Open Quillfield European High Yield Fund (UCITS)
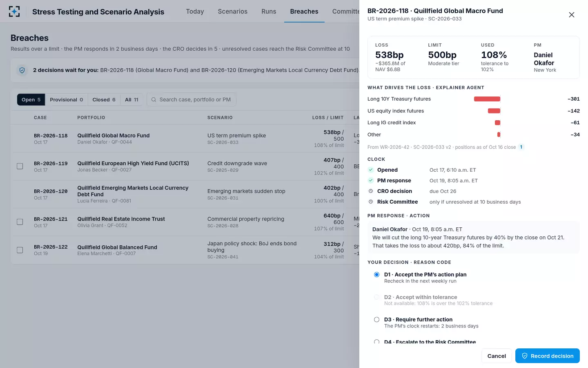The width and height of the screenshot is (588, 368). [x=133, y=163]
